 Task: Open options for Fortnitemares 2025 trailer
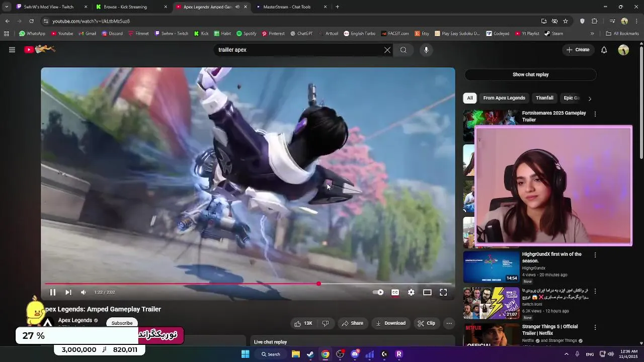click(x=595, y=114)
